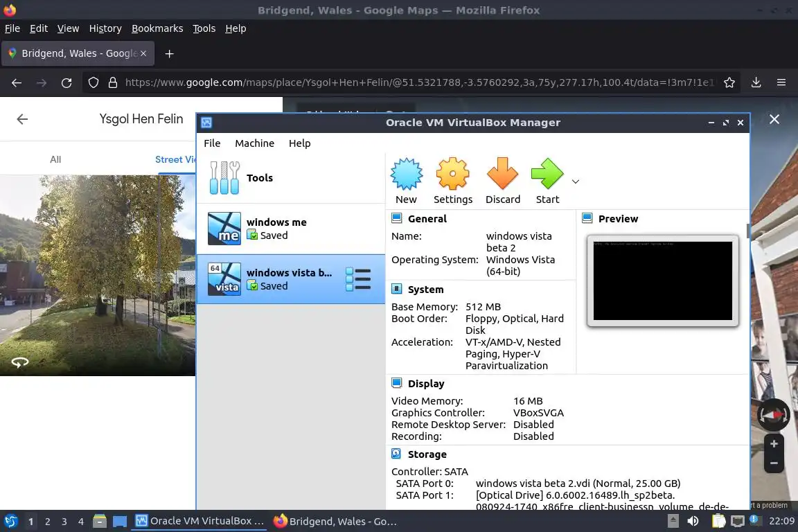Reload the Google Maps page

click(66, 82)
